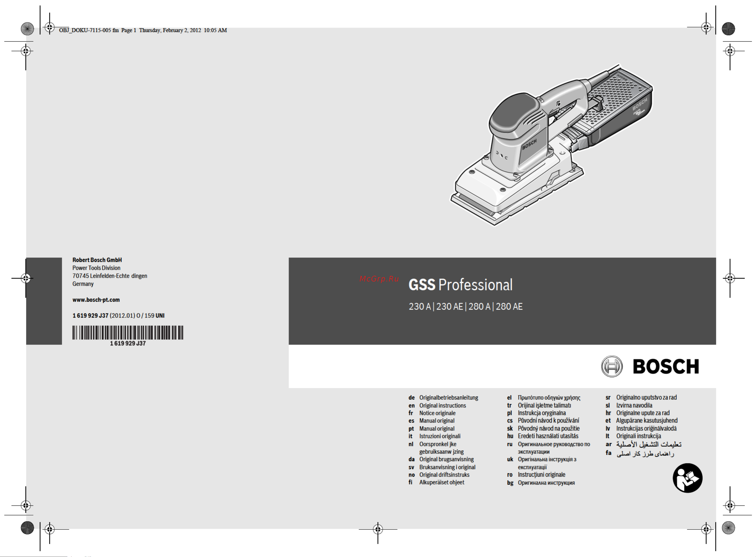Click 'it Istruzioni originali' entry

pos(435,436)
